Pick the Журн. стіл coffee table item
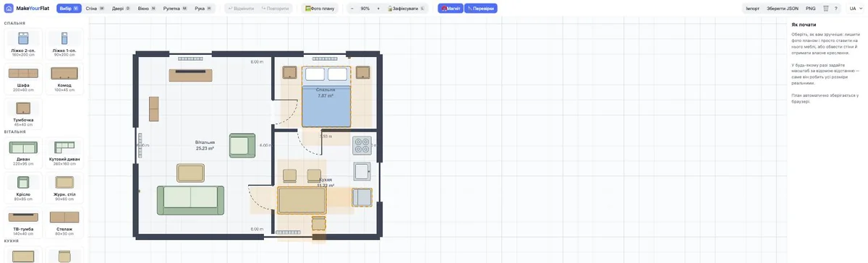Screen dimensions: 868x263 pyautogui.click(x=64, y=188)
